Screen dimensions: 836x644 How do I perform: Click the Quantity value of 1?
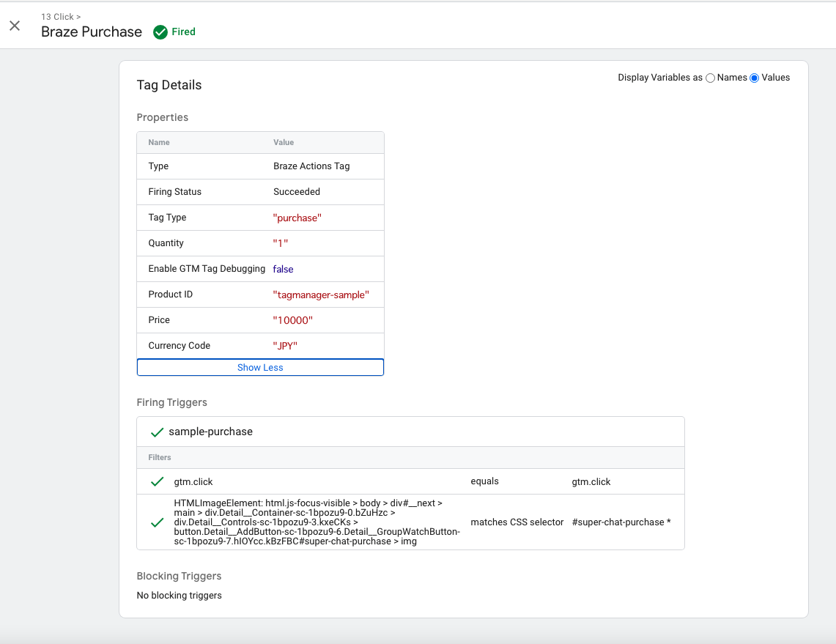coord(281,243)
